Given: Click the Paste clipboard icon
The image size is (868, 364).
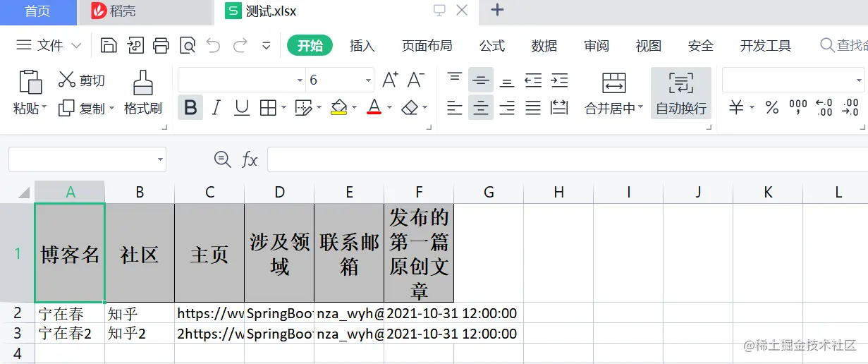Looking at the screenshot, I should 30,83.
